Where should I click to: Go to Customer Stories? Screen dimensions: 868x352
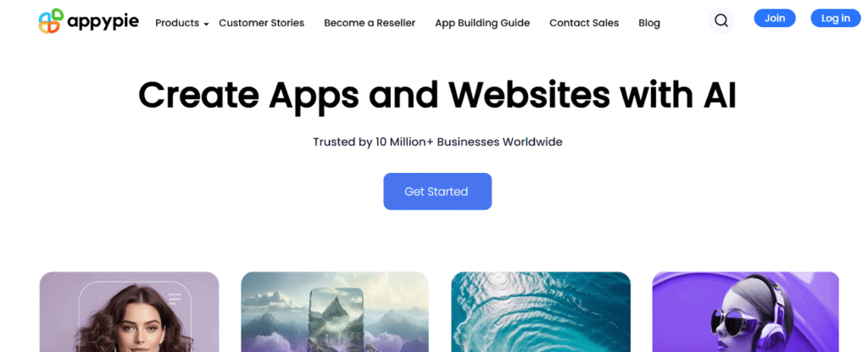coord(261,23)
